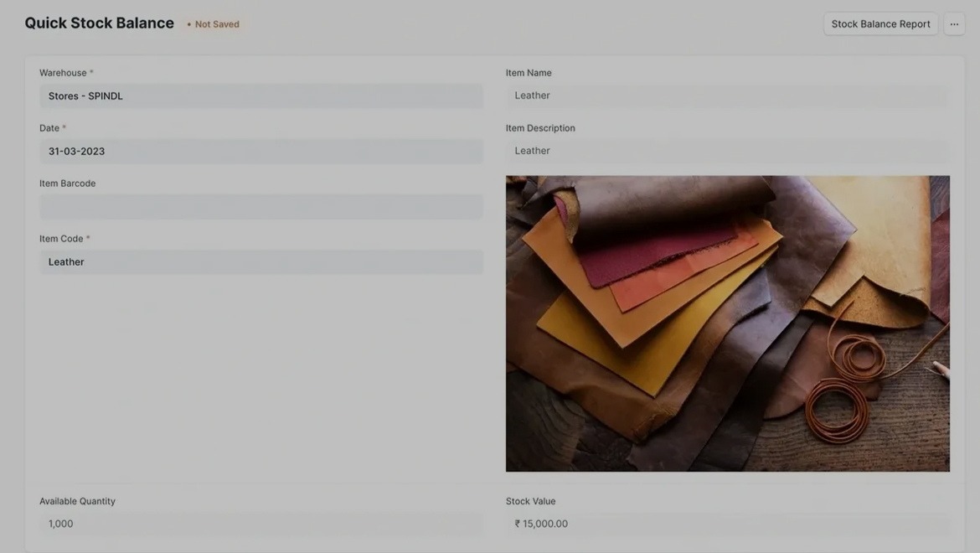Open the three-dot more options menu
Screen dimensions: 980x553
954,24
